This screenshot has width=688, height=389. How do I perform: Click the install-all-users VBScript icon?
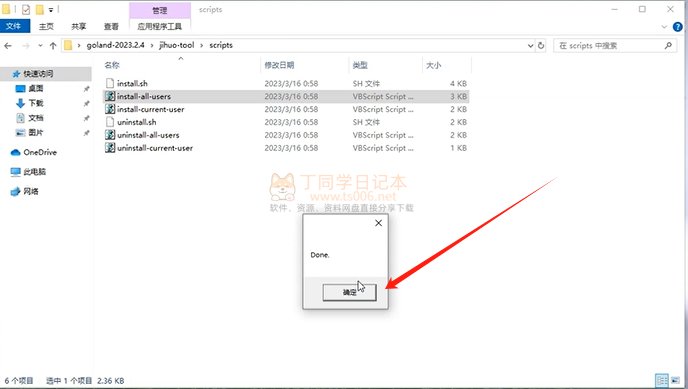click(x=110, y=96)
